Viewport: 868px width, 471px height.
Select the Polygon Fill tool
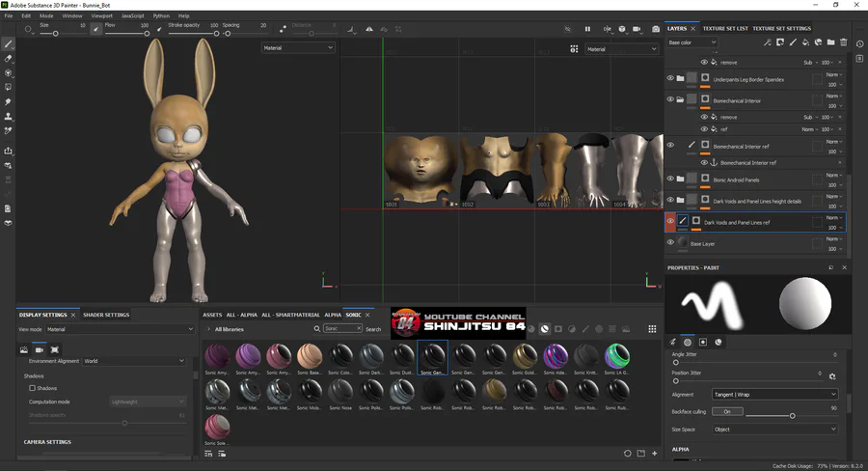pyautogui.click(x=9, y=87)
